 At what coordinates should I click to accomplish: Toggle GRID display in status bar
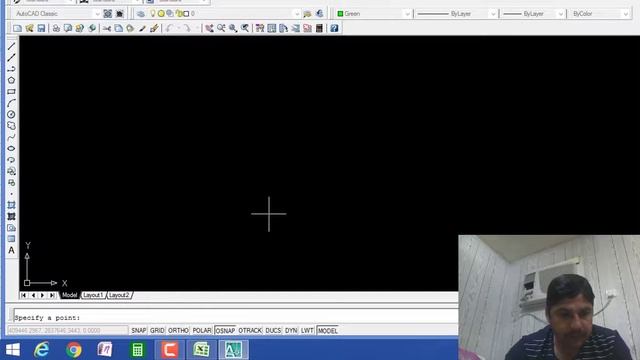[157, 331]
